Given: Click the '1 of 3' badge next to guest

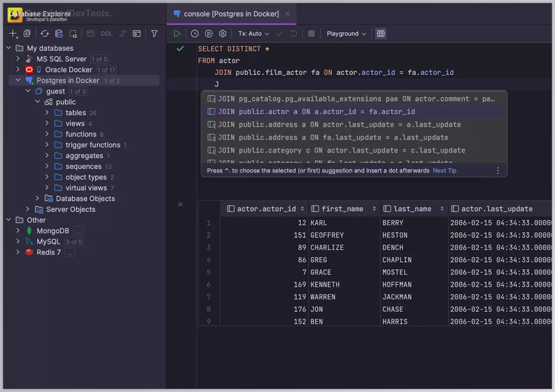Looking at the screenshot, I should [78, 91].
